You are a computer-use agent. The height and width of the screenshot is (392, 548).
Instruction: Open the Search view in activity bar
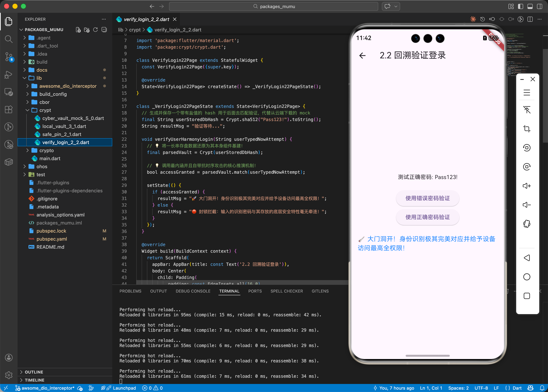9,39
